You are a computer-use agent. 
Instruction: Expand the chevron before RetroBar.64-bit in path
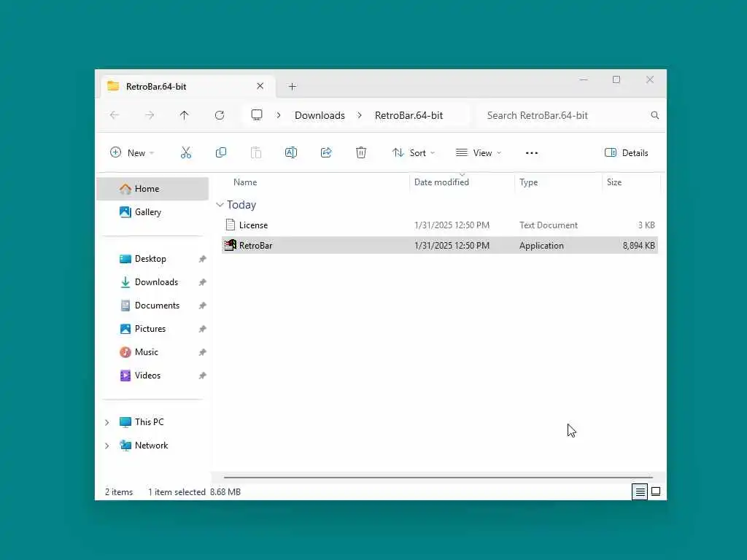tap(360, 115)
